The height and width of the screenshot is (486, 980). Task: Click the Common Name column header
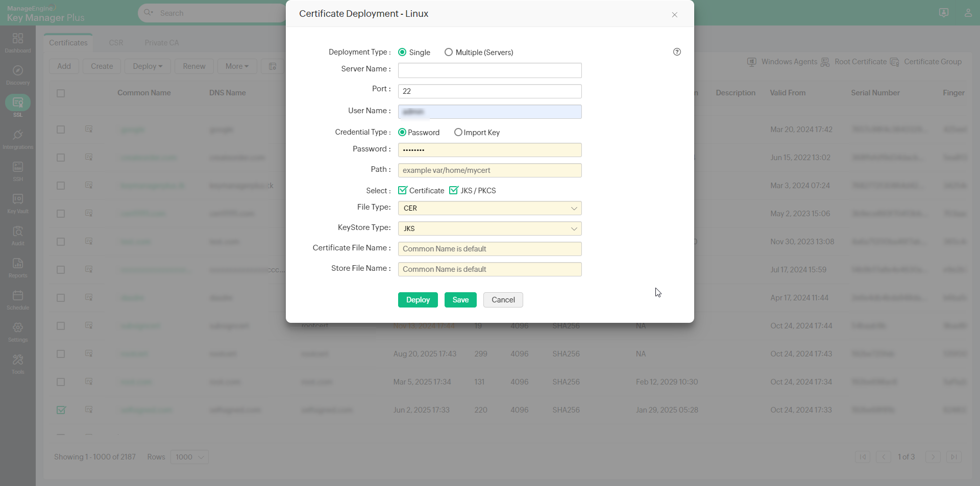tap(144, 93)
